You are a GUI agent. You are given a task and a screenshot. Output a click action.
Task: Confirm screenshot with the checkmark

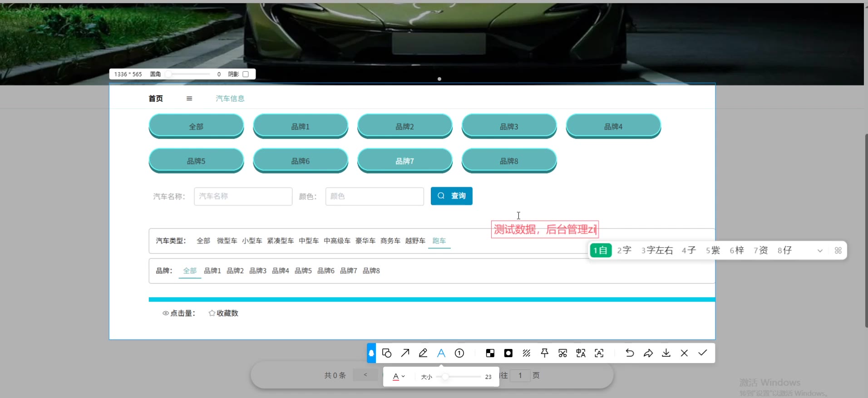[702, 353]
